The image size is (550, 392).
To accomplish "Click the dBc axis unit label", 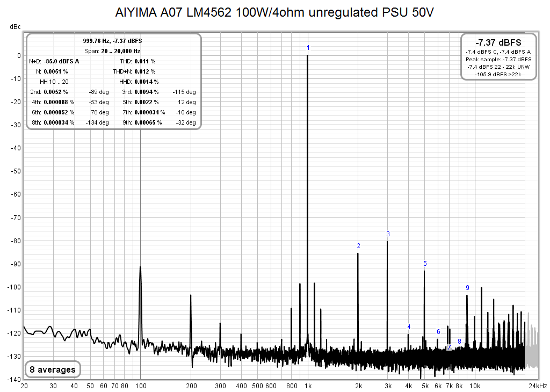I will pyautogui.click(x=15, y=27).
